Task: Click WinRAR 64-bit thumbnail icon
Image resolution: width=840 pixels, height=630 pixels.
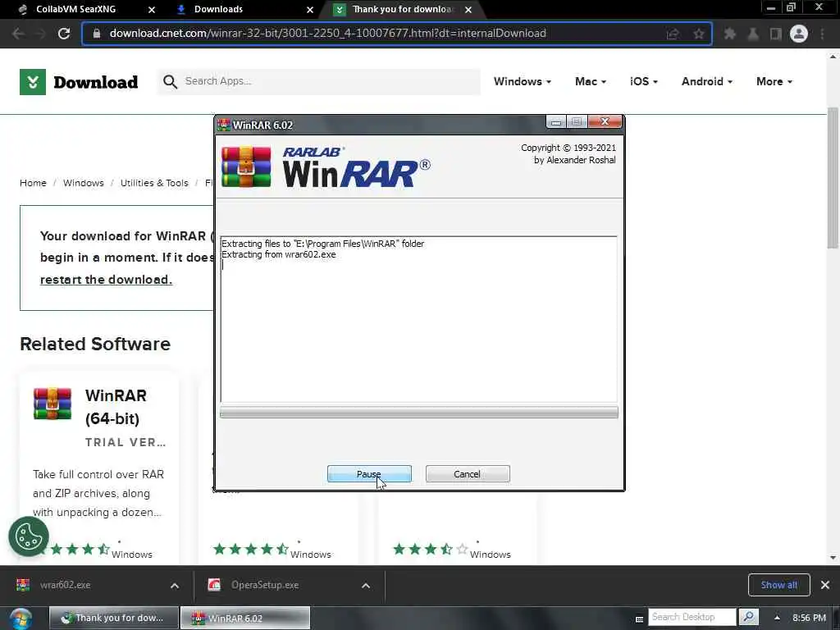Action: click(x=52, y=404)
